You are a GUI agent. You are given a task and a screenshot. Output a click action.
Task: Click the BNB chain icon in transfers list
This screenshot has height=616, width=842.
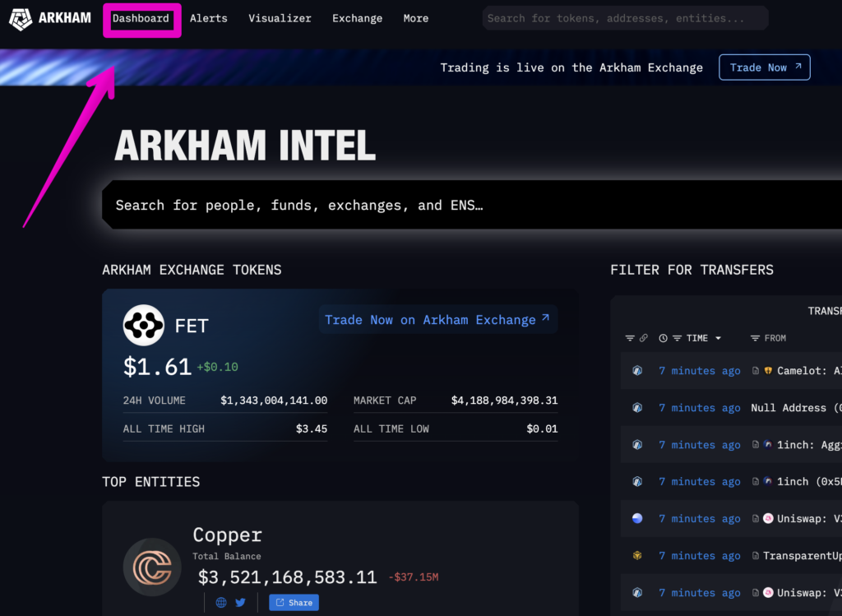coord(637,556)
